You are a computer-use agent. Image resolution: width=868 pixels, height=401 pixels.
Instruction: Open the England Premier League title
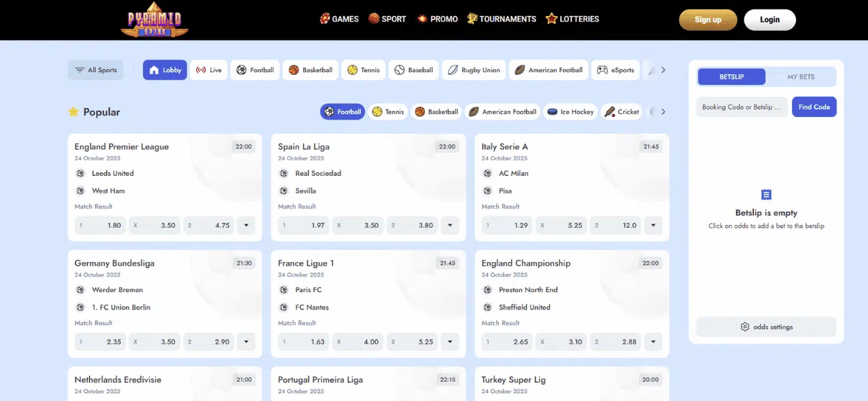click(122, 146)
